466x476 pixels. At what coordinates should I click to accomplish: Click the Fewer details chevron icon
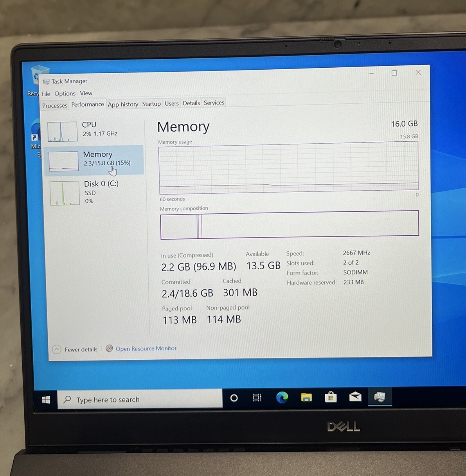[x=57, y=349]
